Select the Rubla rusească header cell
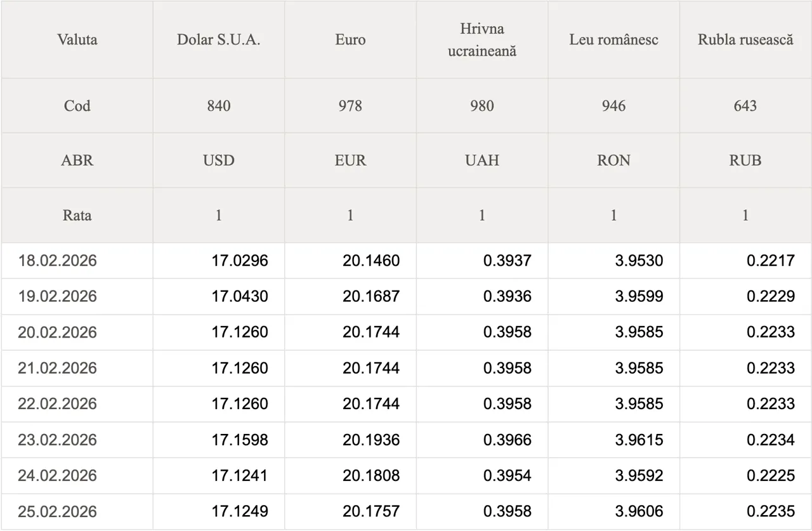 [x=745, y=39]
